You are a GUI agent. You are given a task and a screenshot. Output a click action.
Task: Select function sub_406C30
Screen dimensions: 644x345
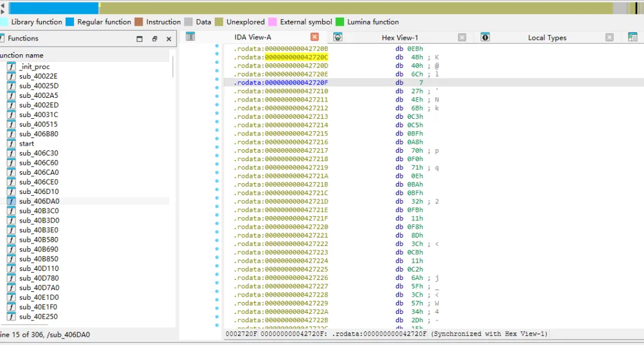point(39,153)
